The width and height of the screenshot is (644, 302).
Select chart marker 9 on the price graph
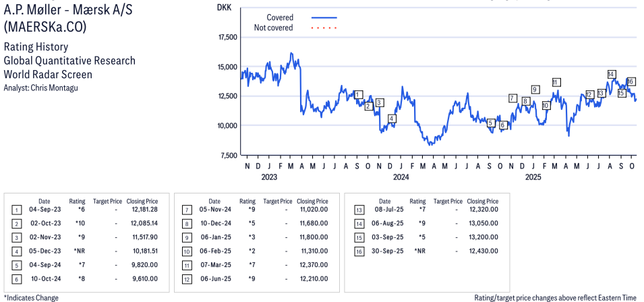point(535,90)
